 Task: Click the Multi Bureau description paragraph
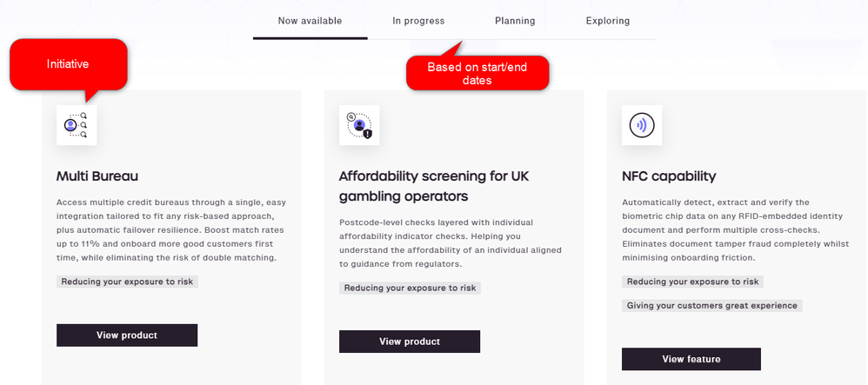point(171,230)
